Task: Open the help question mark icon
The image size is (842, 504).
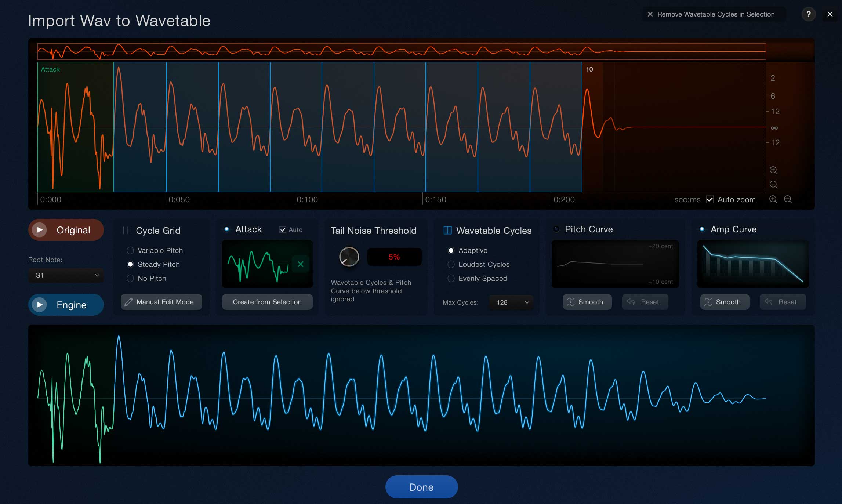Action: tap(808, 14)
